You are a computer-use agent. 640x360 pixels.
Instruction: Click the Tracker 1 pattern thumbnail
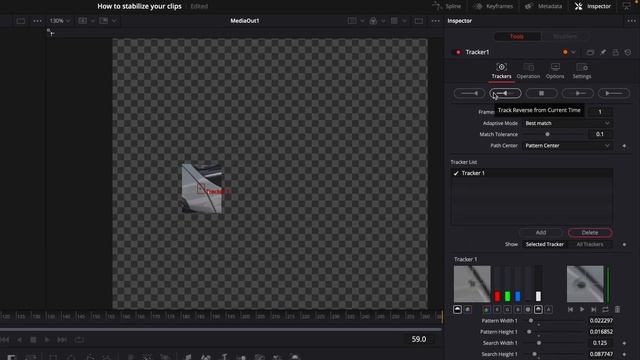point(472,284)
